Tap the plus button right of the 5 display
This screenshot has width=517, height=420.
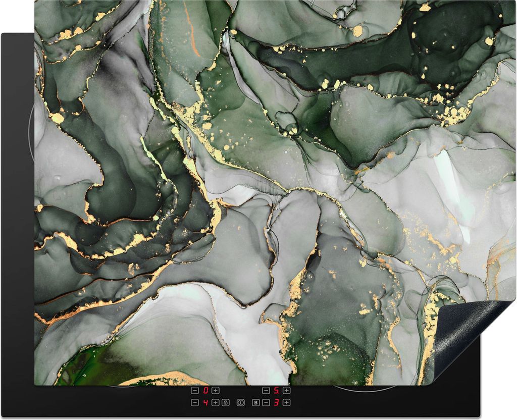click(286, 390)
